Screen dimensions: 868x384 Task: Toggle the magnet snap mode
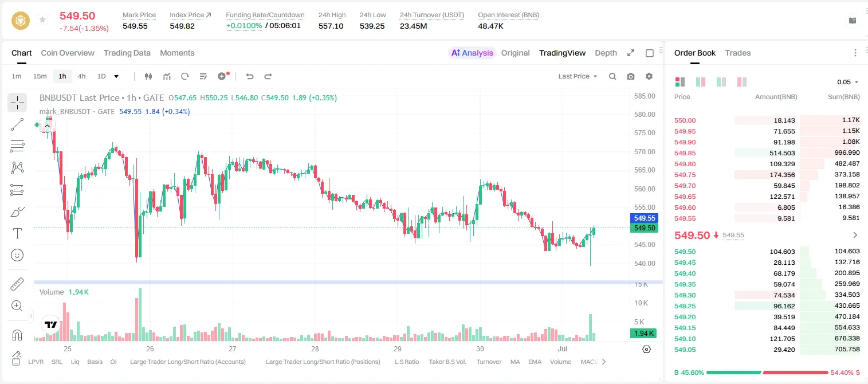click(x=17, y=335)
